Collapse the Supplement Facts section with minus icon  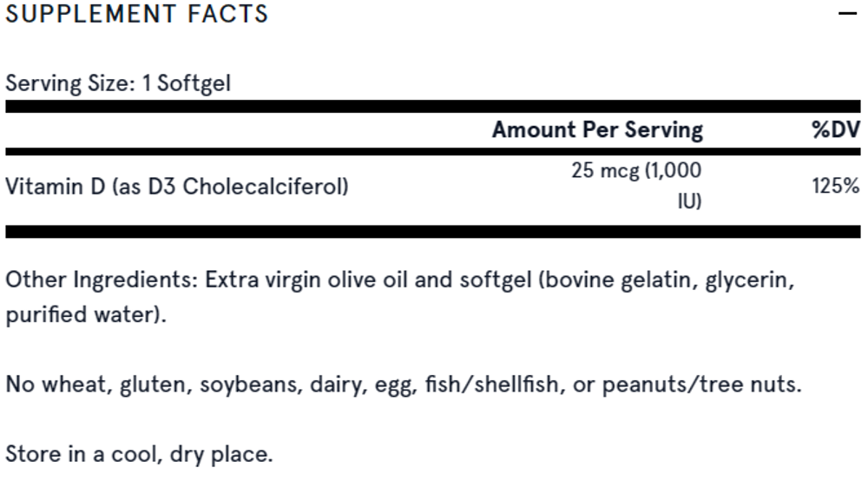point(847,13)
